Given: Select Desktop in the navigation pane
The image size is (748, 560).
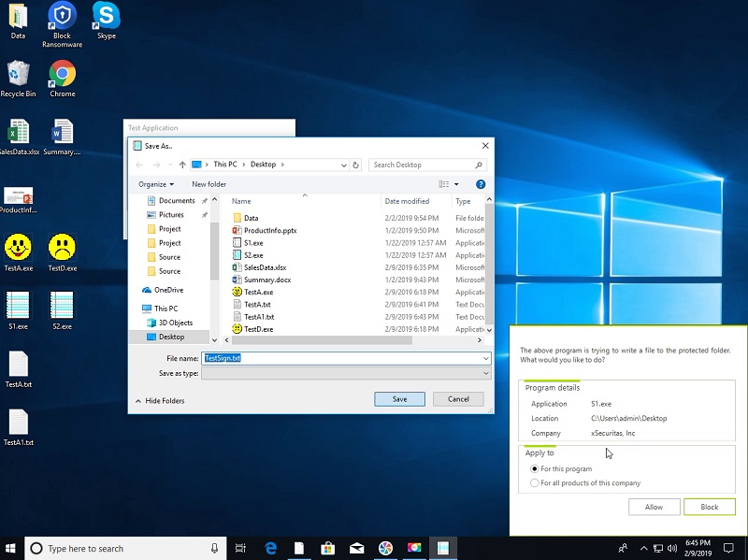Looking at the screenshot, I should tap(169, 337).
